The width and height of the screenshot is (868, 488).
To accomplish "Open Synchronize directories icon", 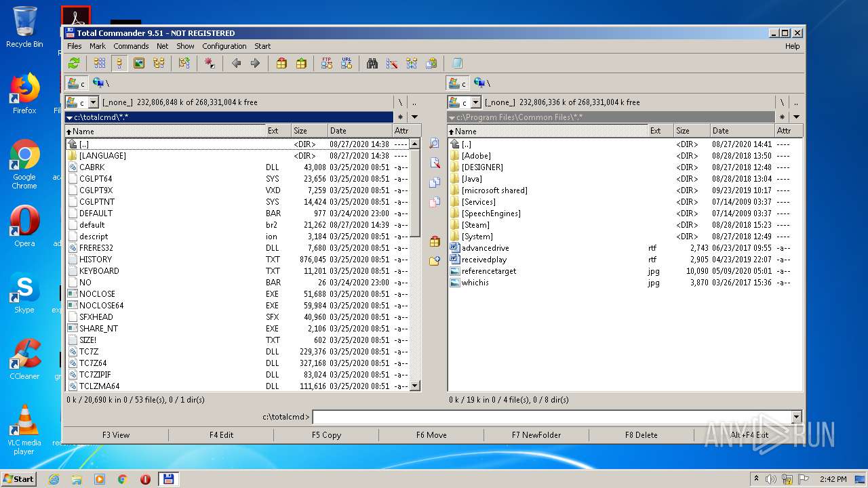I will [x=412, y=63].
